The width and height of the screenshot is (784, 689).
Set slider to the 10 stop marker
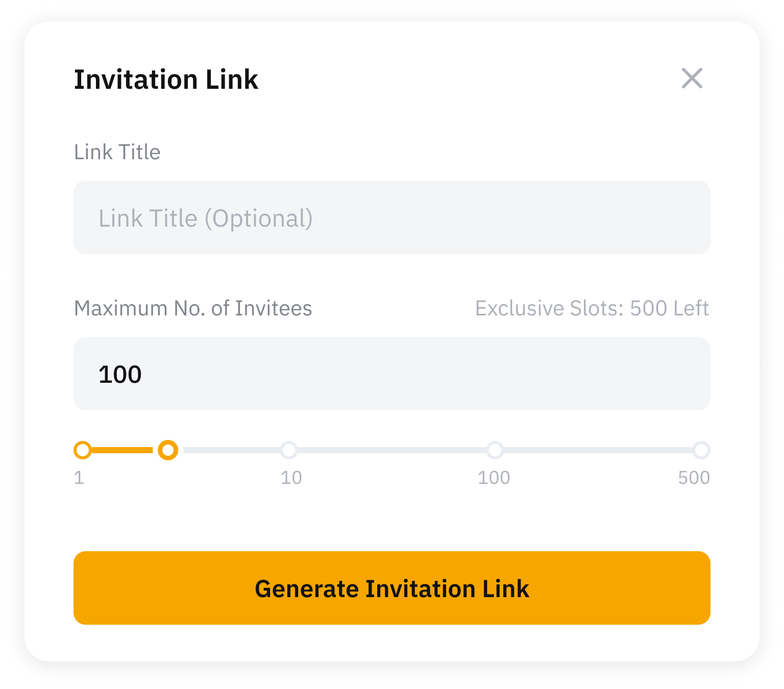coord(289,450)
